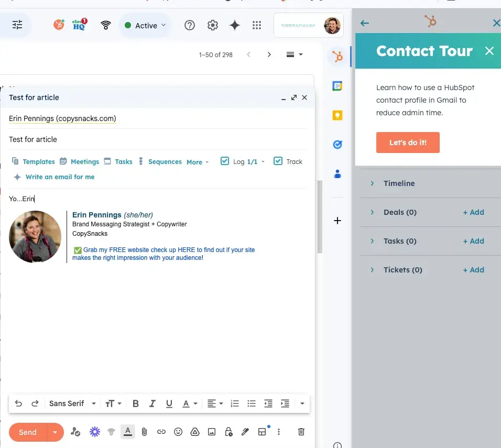Screen dimensions: 501x448
Task: Uncheck the Log checkbox
Action: pos(225,161)
